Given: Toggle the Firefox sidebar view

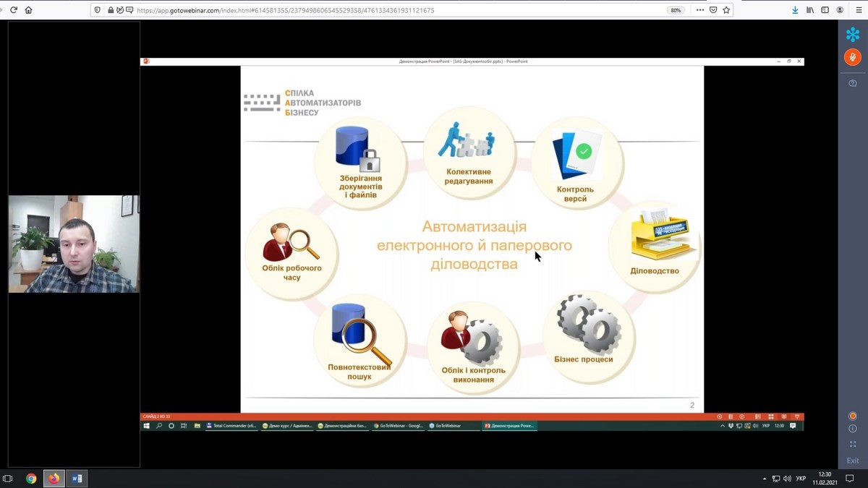Looking at the screenshot, I should coord(825,10).
